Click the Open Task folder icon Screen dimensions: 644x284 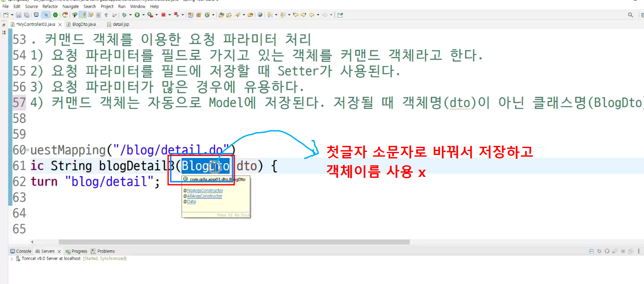(x=229, y=15)
